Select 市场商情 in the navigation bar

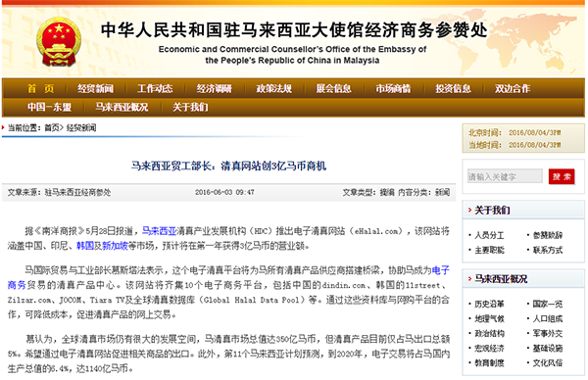pos(393,89)
